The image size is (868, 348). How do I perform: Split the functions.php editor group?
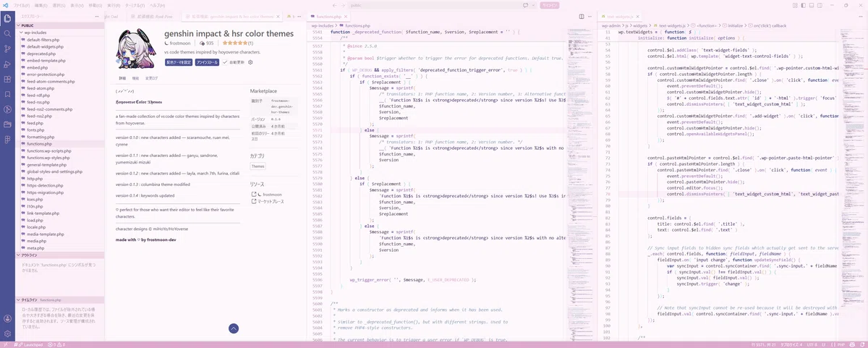[x=582, y=15]
